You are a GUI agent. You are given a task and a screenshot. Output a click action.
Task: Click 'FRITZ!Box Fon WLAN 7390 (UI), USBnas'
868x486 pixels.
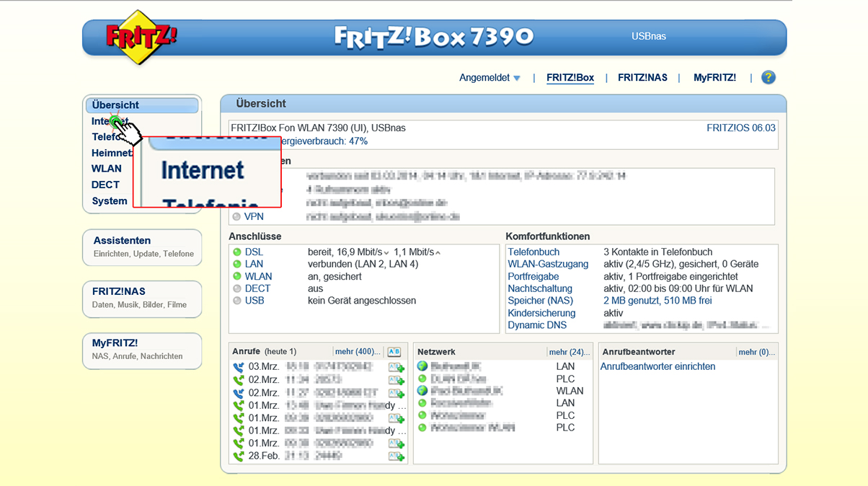pos(318,128)
